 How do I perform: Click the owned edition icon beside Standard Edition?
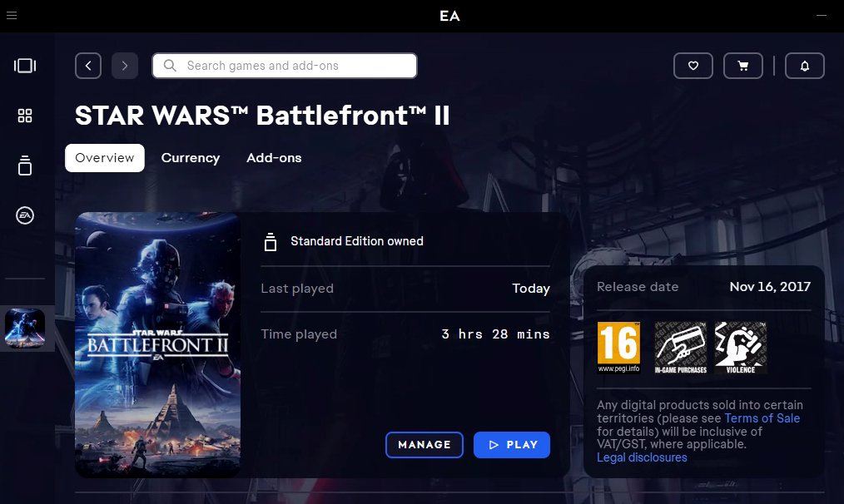tap(271, 242)
